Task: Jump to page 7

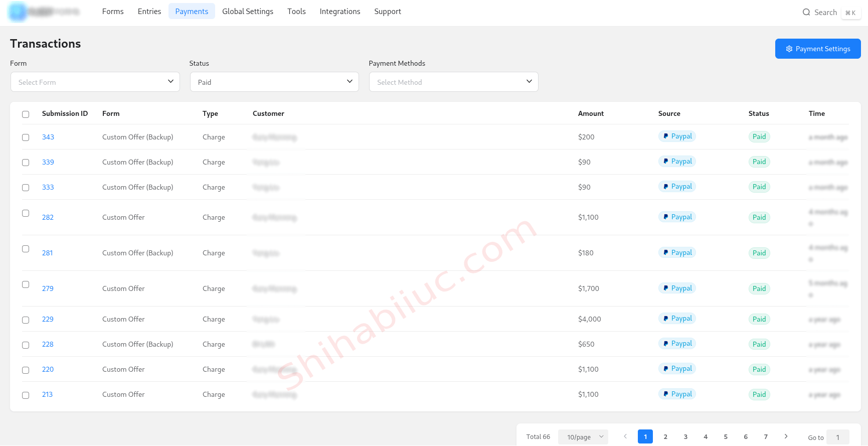Action: (x=766, y=436)
